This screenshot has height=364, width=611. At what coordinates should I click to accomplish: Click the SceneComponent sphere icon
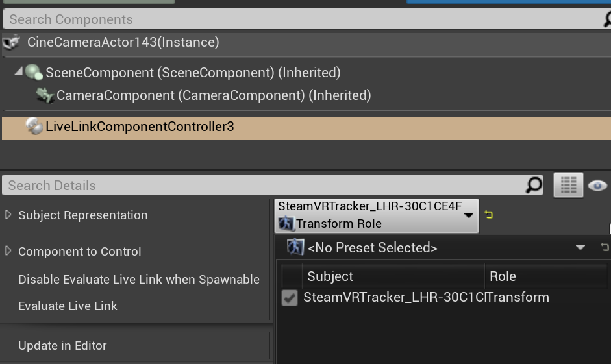34,73
